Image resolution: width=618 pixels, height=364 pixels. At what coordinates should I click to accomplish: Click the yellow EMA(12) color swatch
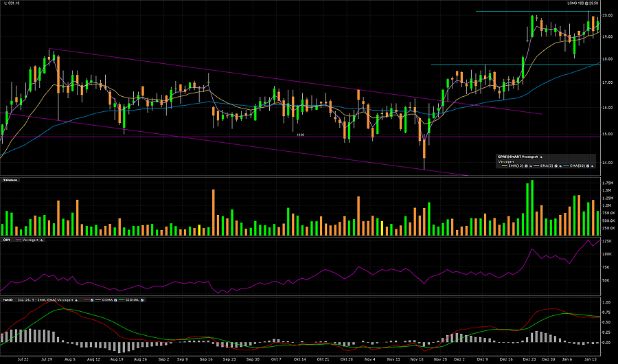505,166
